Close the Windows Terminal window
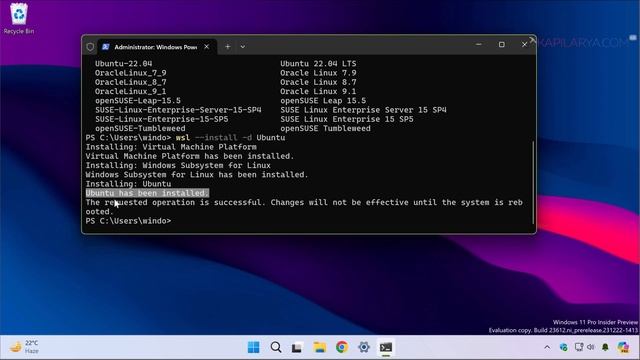This screenshot has height=360, width=640. pyautogui.click(x=524, y=44)
